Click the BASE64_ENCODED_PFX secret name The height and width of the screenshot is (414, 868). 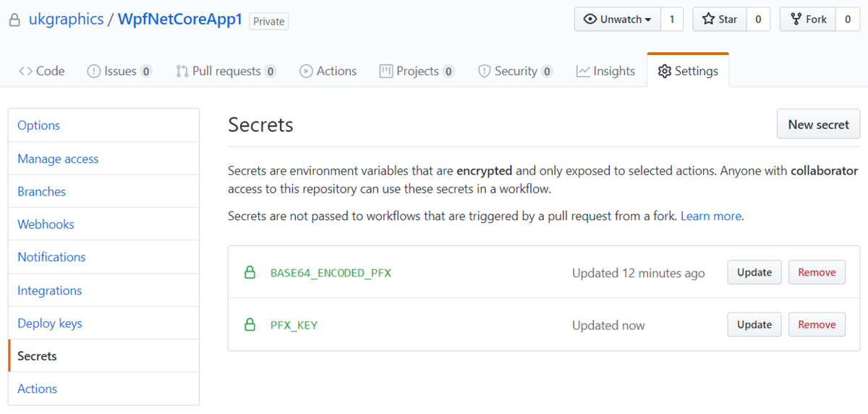coord(331,273)
